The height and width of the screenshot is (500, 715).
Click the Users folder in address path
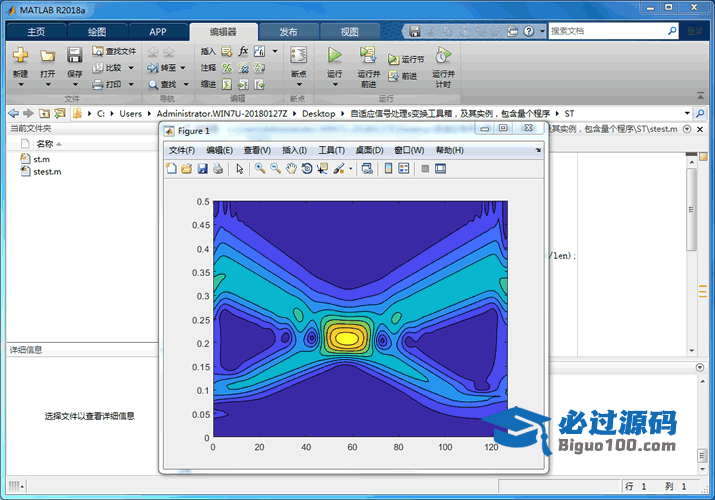130,113
